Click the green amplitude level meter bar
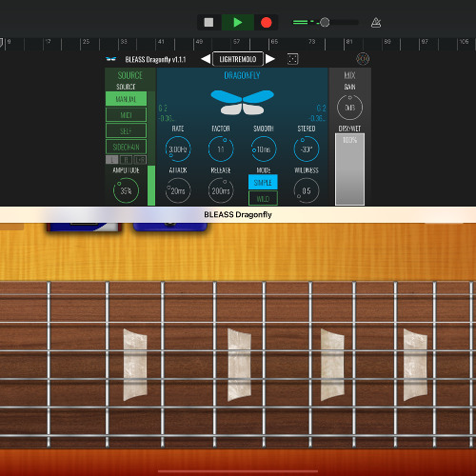The width and height of the screenshot is (476, 476). (x=151, y=186)
